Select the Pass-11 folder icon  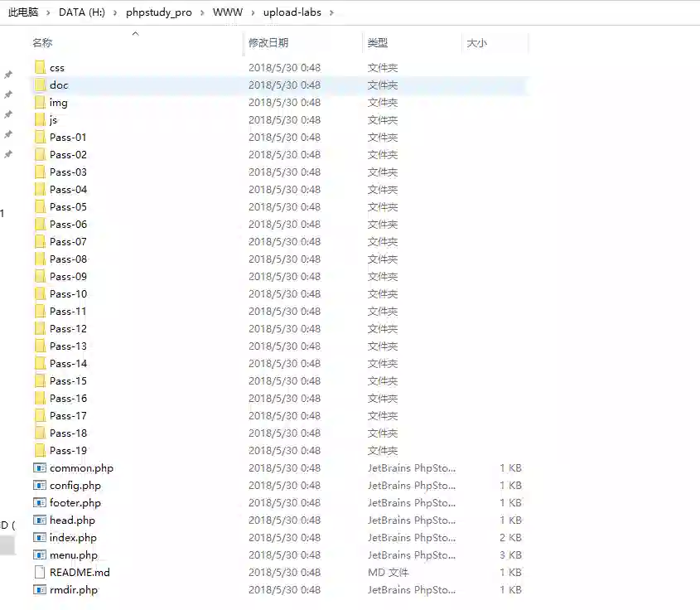click(40, 312)
